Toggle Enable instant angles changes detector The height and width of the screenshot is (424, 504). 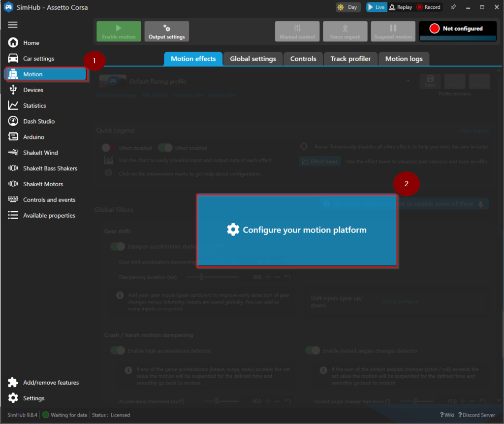click(x=313, y=350)
